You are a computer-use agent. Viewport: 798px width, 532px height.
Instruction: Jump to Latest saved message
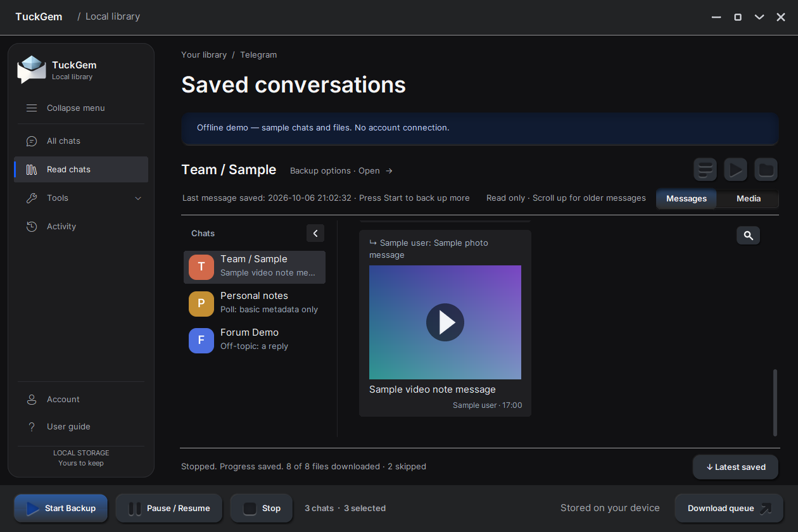coord(736,467)
